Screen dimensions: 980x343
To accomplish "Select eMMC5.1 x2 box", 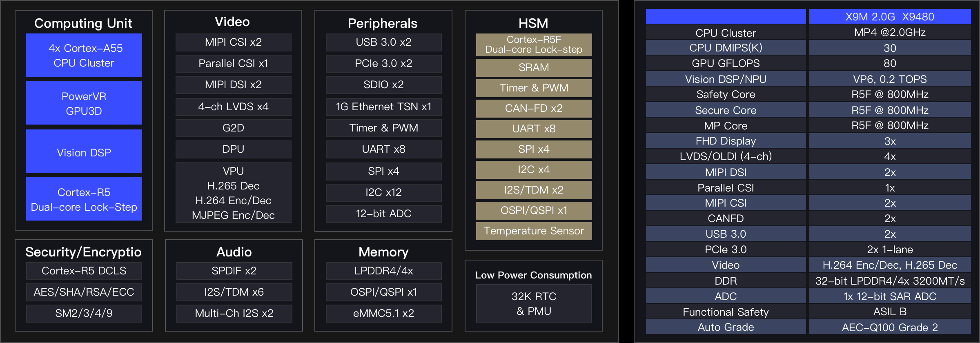I will pos(383,313).
